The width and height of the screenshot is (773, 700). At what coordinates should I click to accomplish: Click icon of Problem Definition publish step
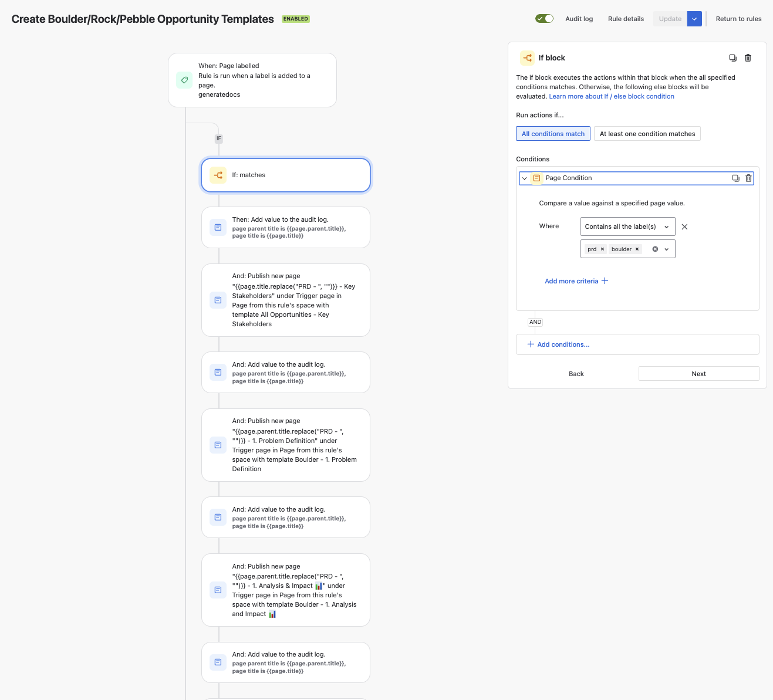click(x=218, y=445)
